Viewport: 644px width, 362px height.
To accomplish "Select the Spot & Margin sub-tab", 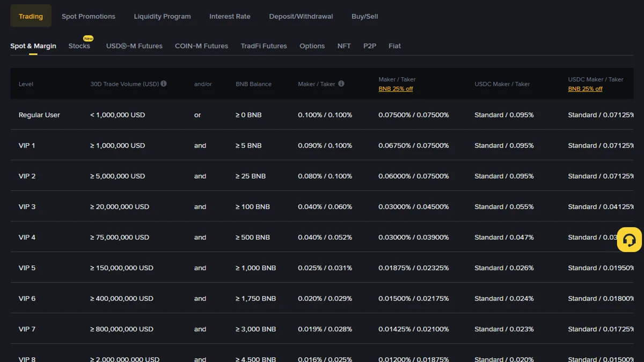I will tap(33, 46).
